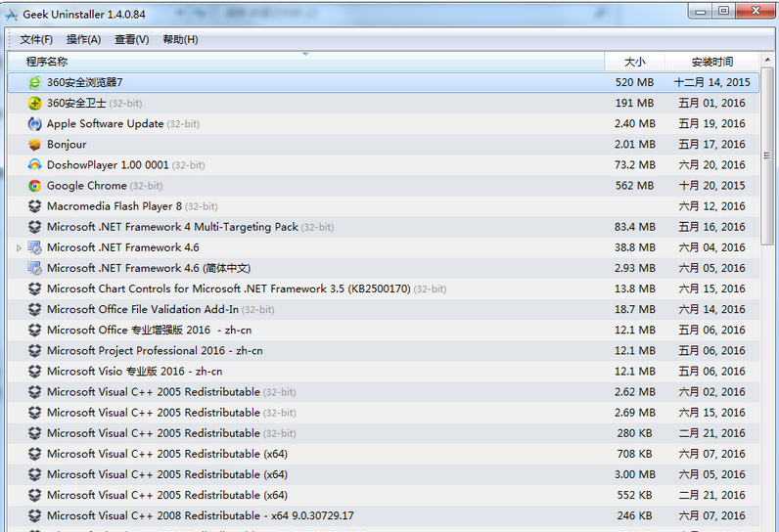
Task: Click the Apple Software Update icon
Action: [x=35, y=123]
